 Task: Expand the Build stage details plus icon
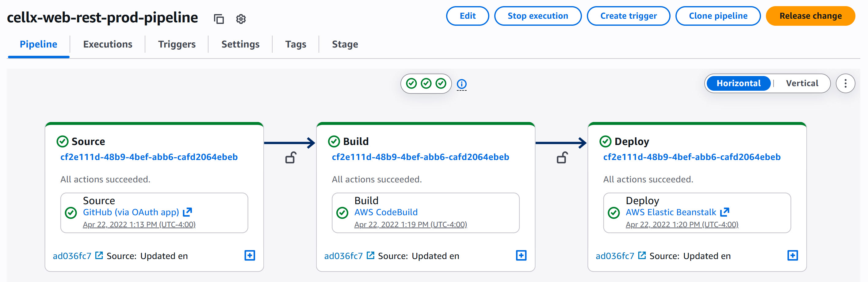pos(521,255)
